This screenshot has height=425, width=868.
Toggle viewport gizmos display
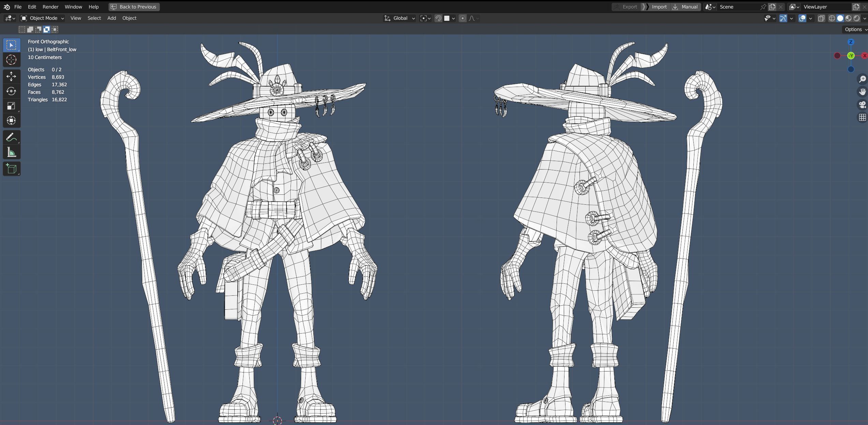click(783, 18)
